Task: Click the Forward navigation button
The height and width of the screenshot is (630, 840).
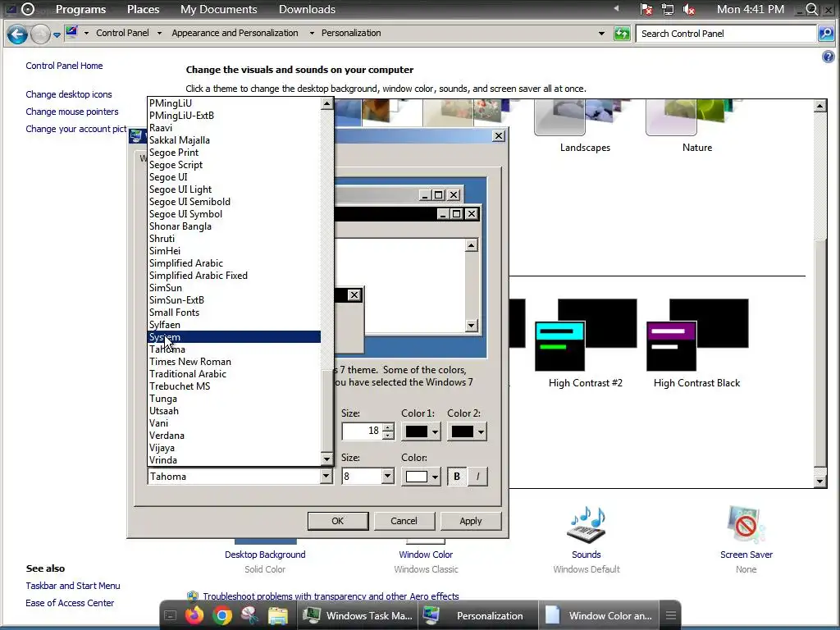Action: coord(40,34)
